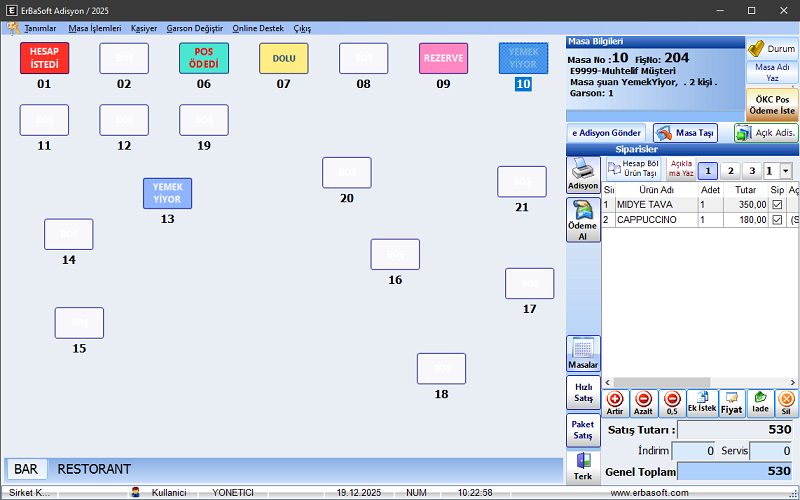Select red Hesap İstedi table 01
The height and width of the screenshot is (500, 800).
tap(44, 58)
